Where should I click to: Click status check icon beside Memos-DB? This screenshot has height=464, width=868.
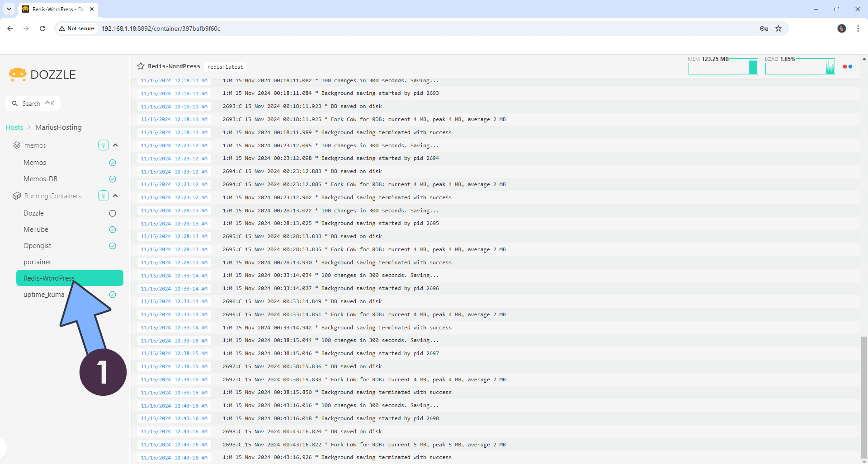click(113, 179)
